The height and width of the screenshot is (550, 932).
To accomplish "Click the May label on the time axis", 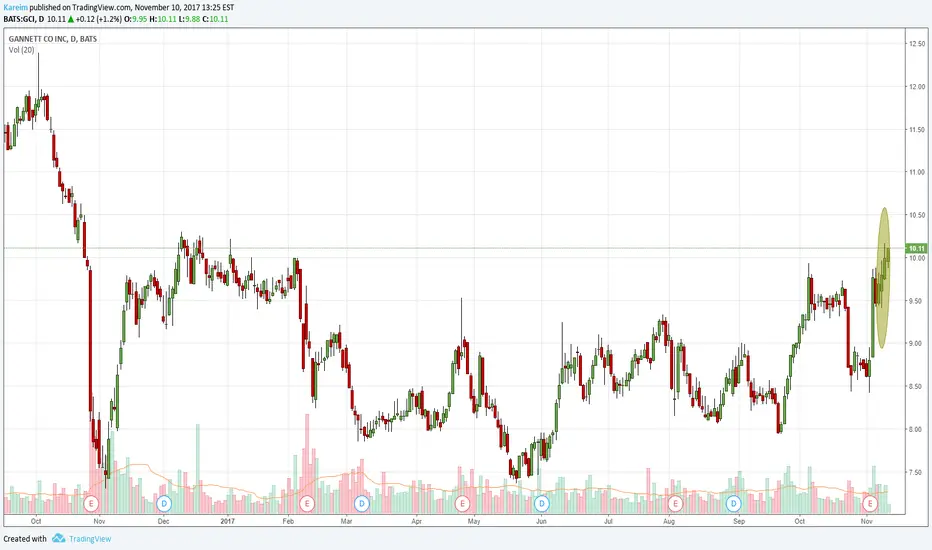I will [x=474, y=521].
